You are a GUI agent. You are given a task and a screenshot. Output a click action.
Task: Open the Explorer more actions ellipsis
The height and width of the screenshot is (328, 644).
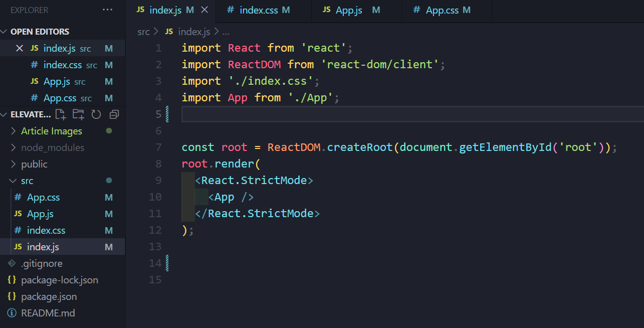pos(107,10)
